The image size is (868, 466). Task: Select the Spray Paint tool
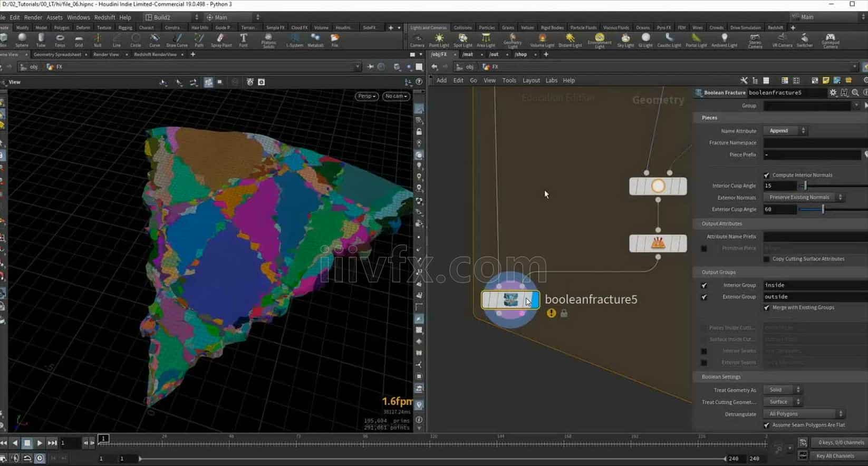221,40
